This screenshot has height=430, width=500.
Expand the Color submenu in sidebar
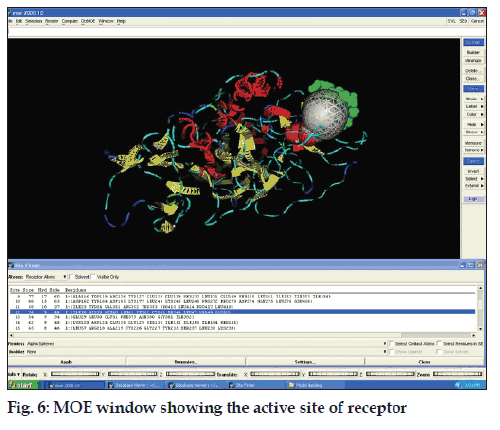474,114
